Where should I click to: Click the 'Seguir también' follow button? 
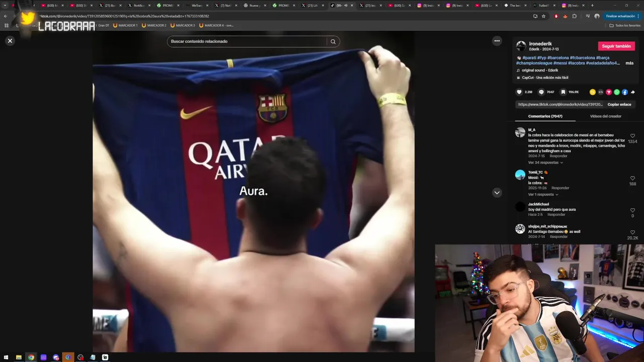(x=616, y=46)
